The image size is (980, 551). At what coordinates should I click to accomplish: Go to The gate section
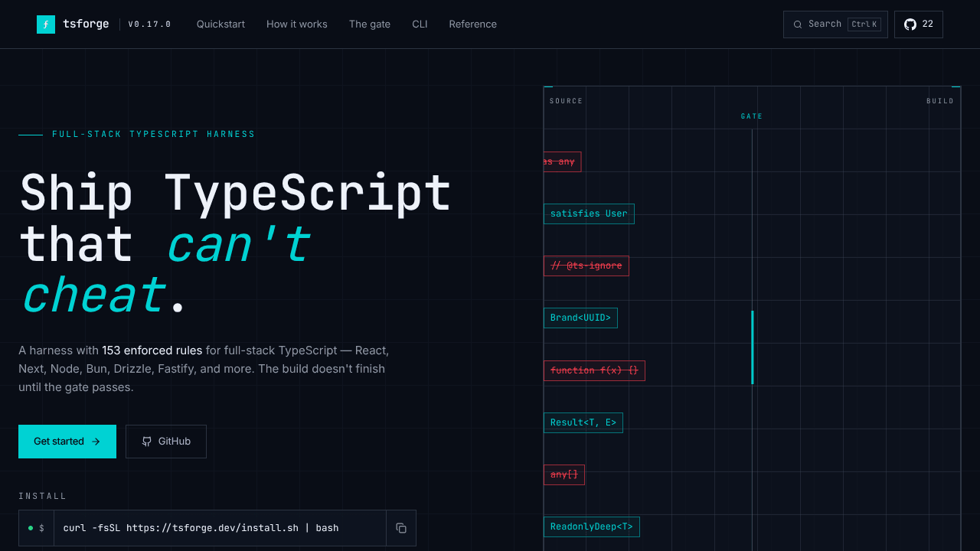coord(370,24)
